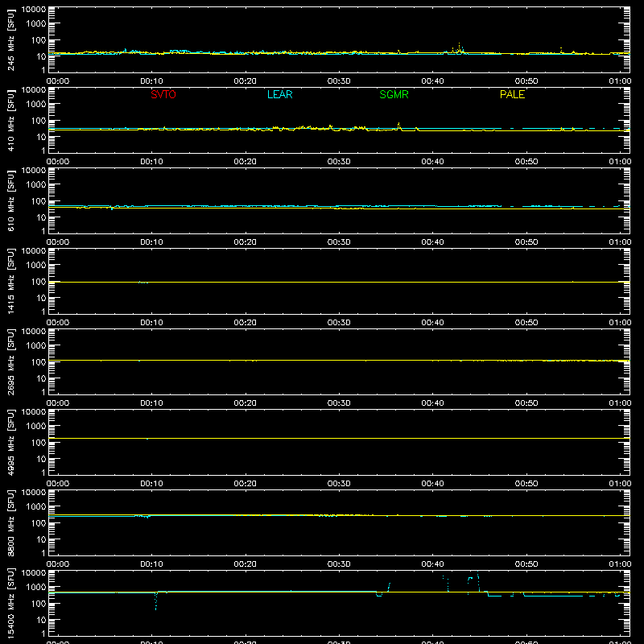Click the 01:00 tick under the 8800 MHz panel
Viewport: 644px width, 644px height.
(620, 564)
